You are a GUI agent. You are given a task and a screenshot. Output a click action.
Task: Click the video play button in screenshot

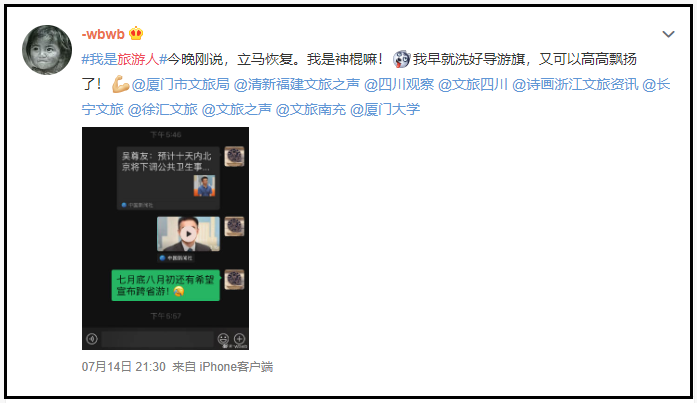coord(188,234)
